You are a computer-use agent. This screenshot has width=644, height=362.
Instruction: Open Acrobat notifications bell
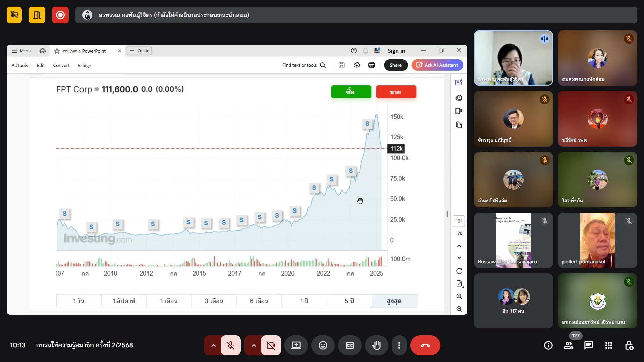coord(365,51)
